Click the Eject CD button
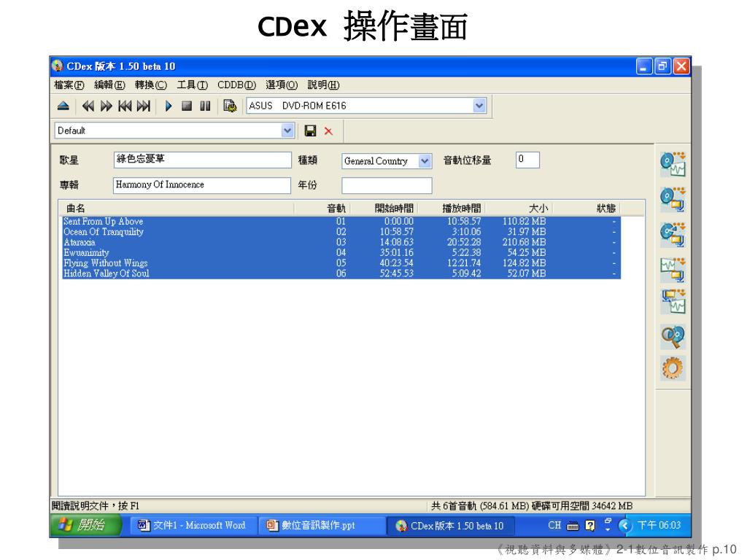The width and height of the screenshot is (747, 560). tap(63, 106)
